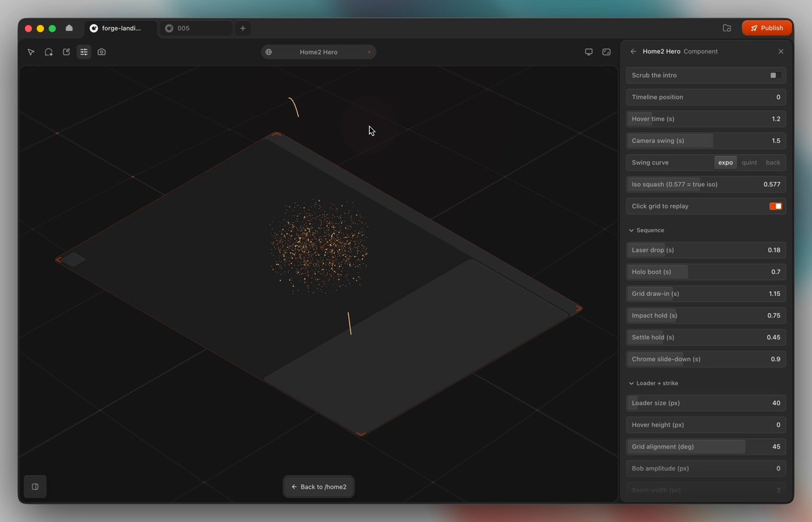Adjust the Grid draw-in (s) slider
This screenshot has width=812, height=522.
[x=706, y=294]
